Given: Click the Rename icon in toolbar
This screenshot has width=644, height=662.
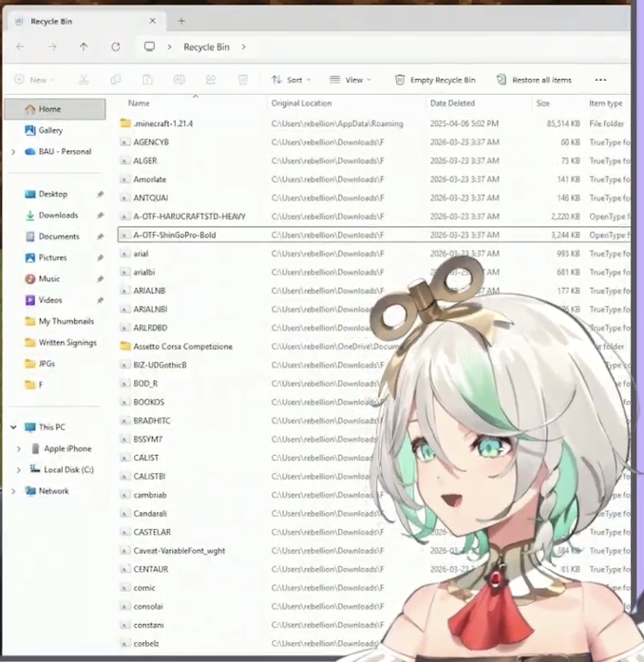Looking at the screenshot, I should click(180, 80).
